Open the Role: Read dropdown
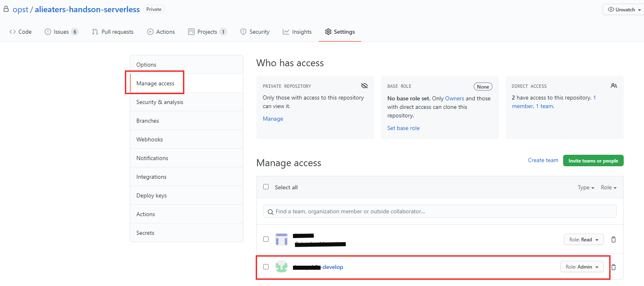The image size is (644, 286). tap(583, 240)
